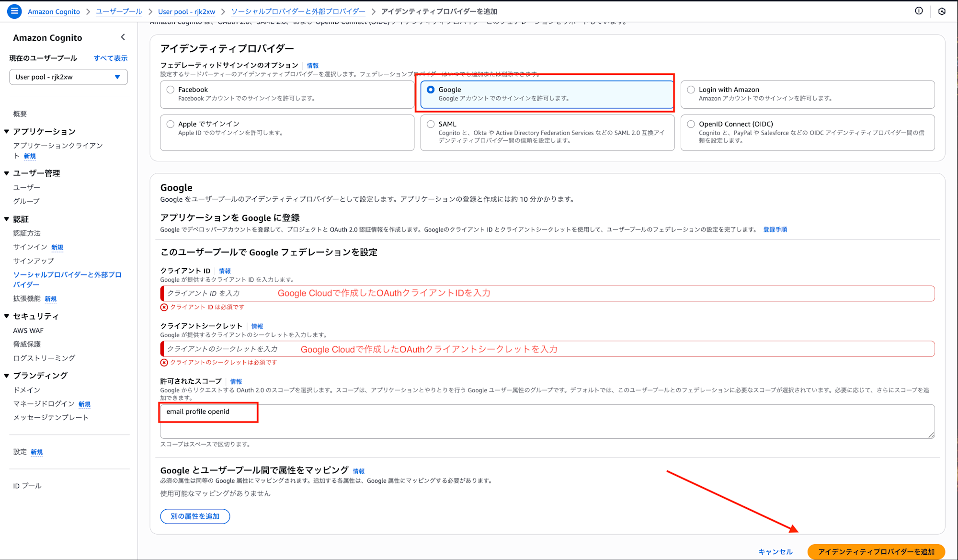Collapse the ブランディング sidebar section
The image size is (958, 560).
[x=7, y=376]
